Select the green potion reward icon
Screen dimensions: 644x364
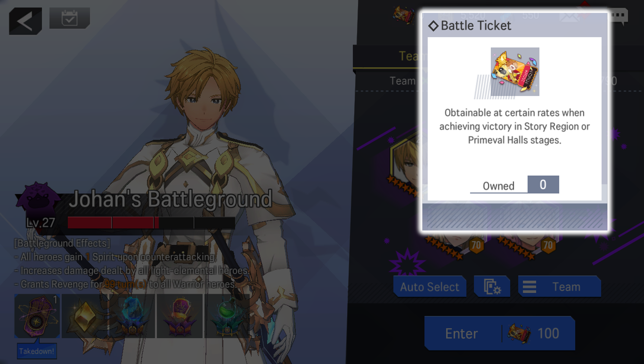tap(227, 316)
